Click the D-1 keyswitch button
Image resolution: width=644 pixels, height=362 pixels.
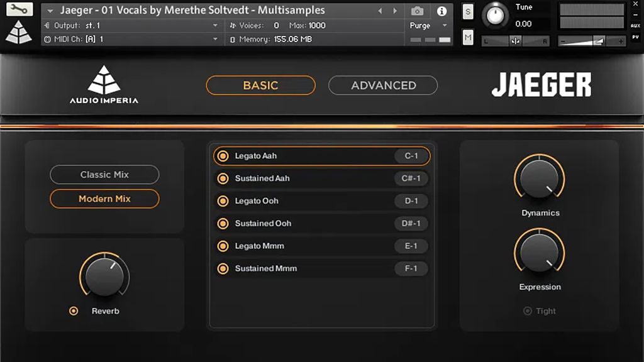(x=411, y=201)
